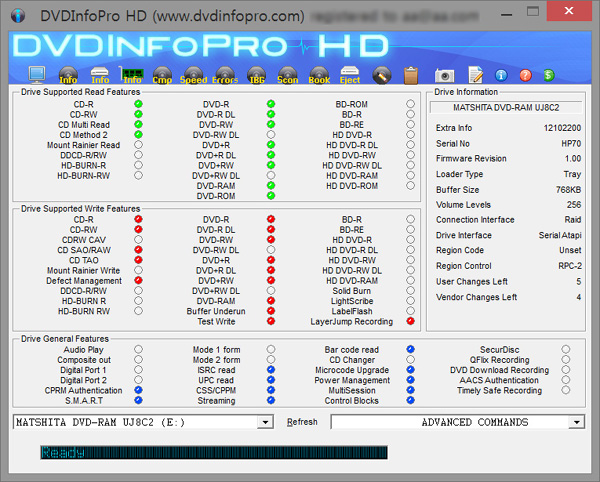Click the Audio Play feature indicator
Screen dimensions: 600x482
(139, 349)
